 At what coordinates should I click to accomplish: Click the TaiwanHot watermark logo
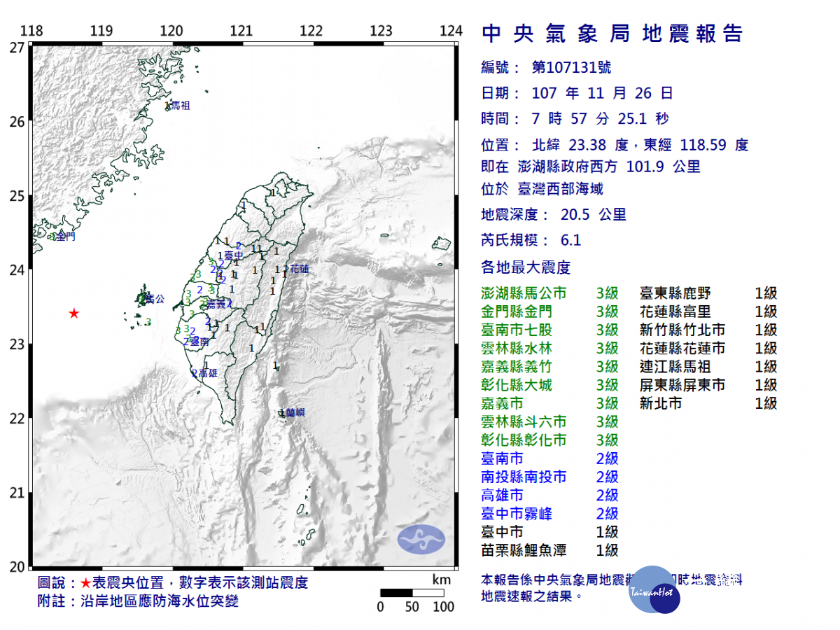click(654, 590)
